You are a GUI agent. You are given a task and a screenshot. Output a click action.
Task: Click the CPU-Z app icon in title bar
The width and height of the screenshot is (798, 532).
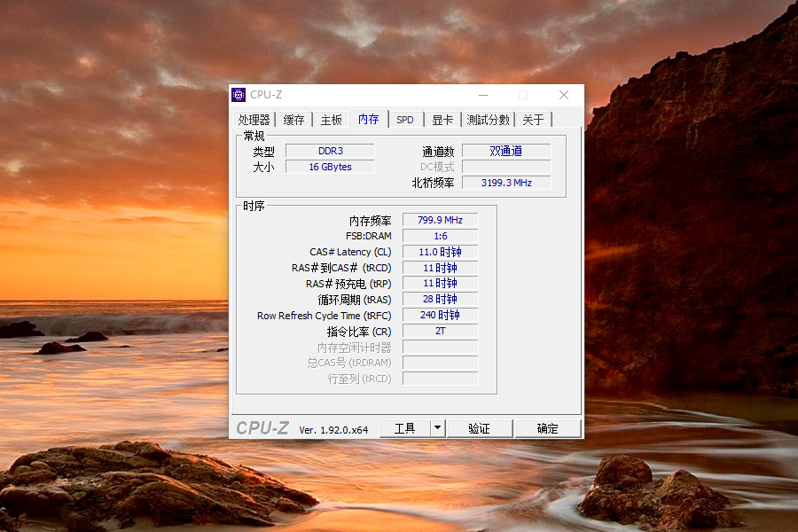239,95
